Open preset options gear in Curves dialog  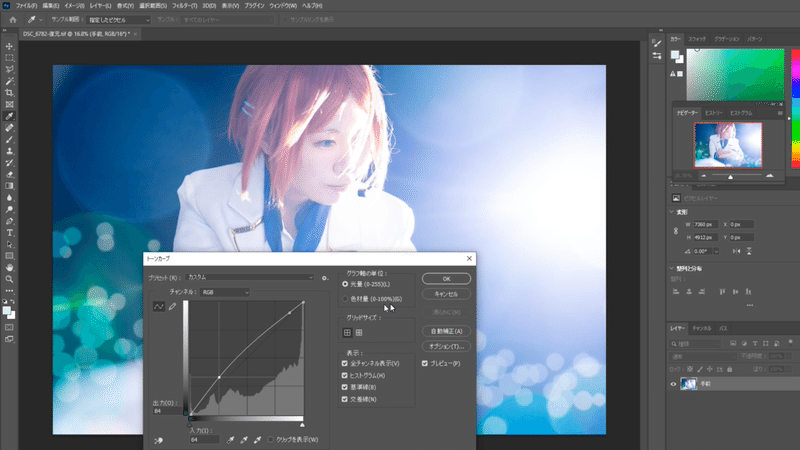point(325,278)
